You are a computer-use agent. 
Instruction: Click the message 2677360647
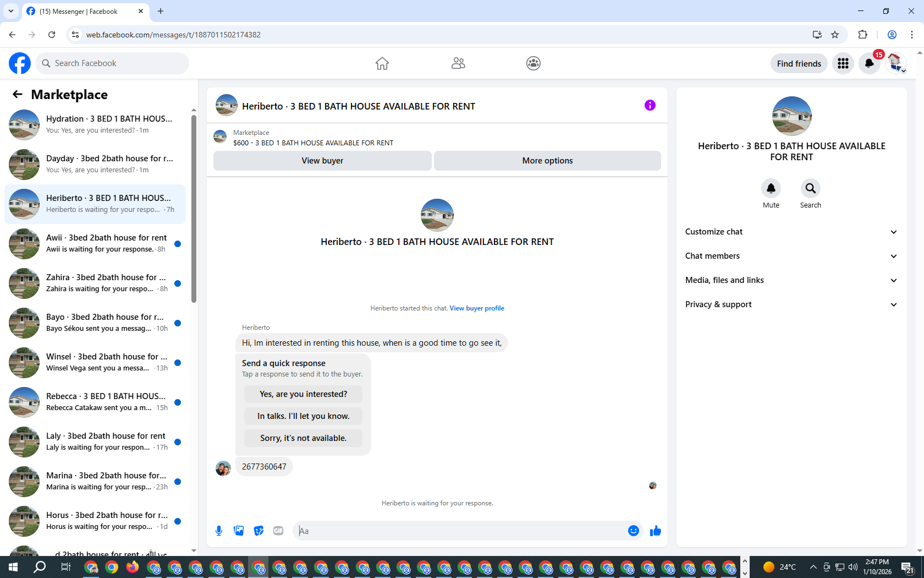click(x=264, y=467)
